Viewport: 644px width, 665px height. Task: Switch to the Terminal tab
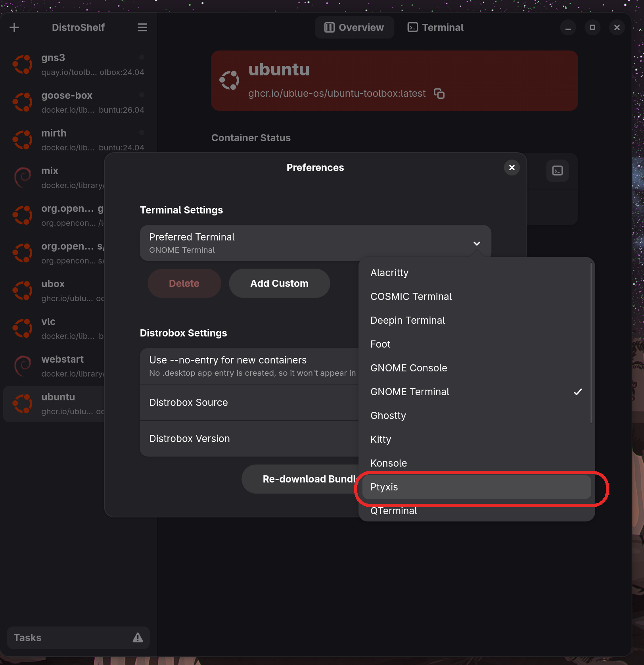tap(435, 27)
